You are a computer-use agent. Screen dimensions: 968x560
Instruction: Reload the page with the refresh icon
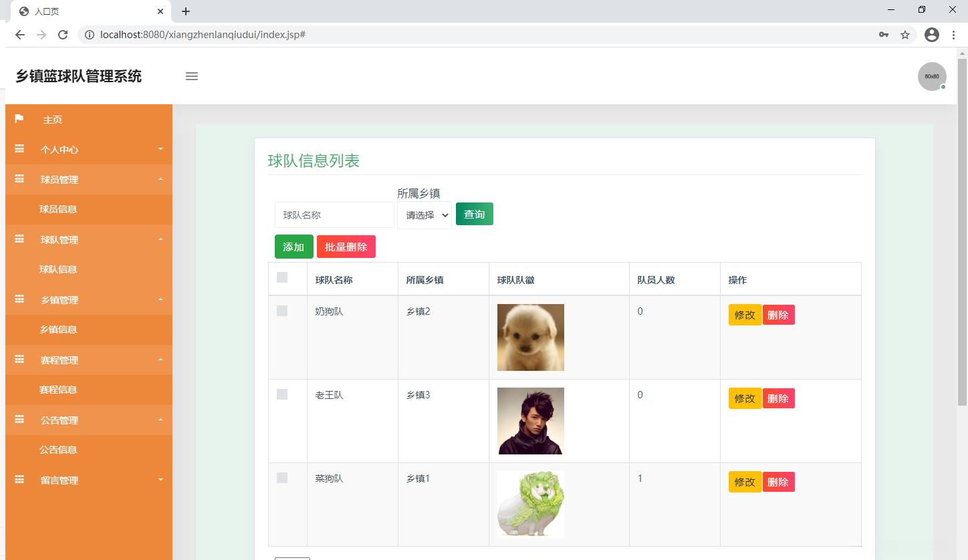pos(63,35)
